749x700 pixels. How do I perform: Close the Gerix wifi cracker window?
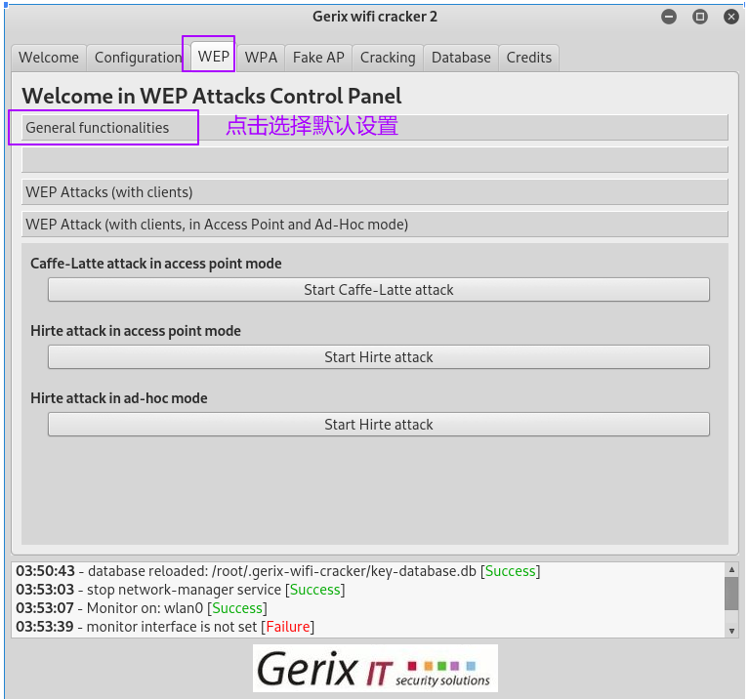730,17
